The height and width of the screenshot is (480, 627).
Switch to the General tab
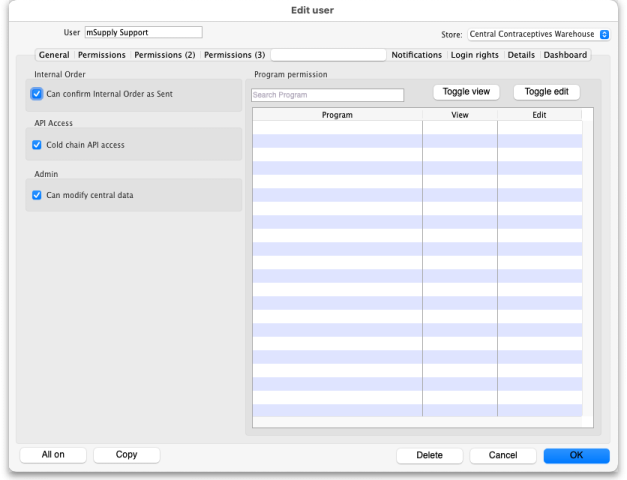[x=54, y=55]
